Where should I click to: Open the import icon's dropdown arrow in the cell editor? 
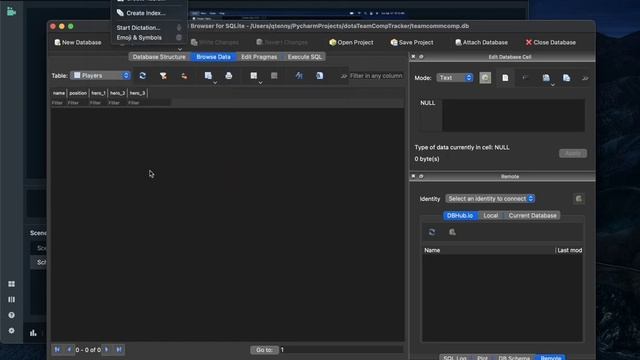(553, 85)
